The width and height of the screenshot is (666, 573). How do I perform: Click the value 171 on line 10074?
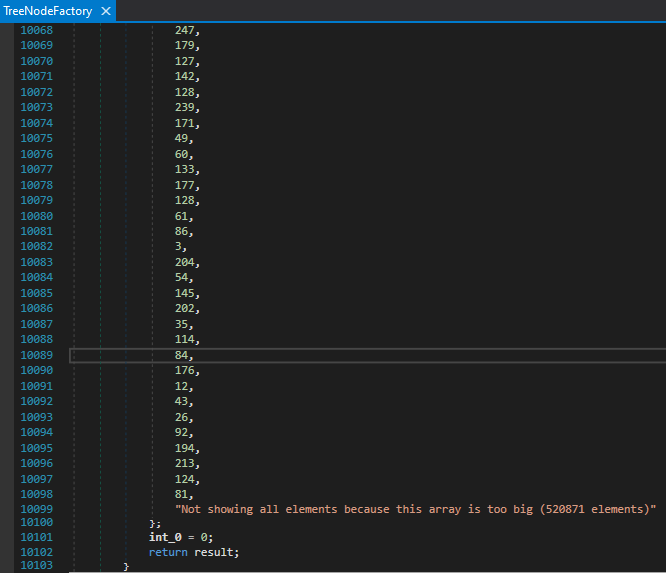[184, 123]
